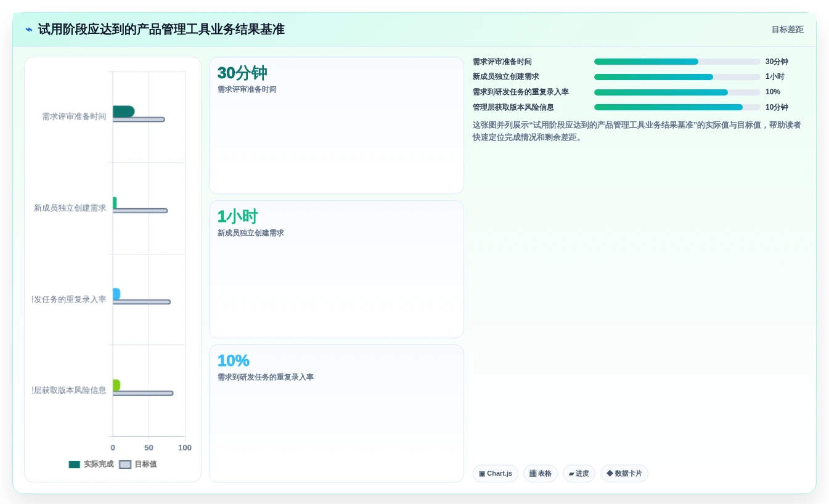Image resolution: width=829 pixels, height=504 pixels.
Task: Toggle the 目标值 legend entry
Action: click(x=138, y=464)
